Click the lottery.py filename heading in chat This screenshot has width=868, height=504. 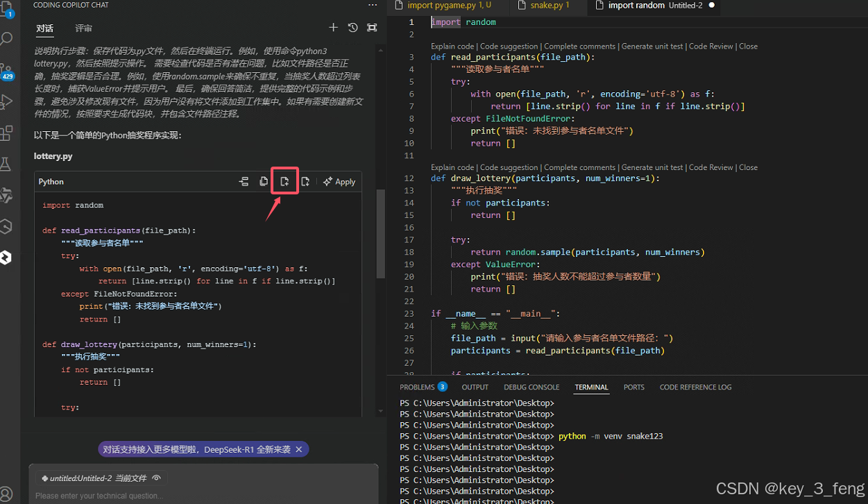[53, 157]
